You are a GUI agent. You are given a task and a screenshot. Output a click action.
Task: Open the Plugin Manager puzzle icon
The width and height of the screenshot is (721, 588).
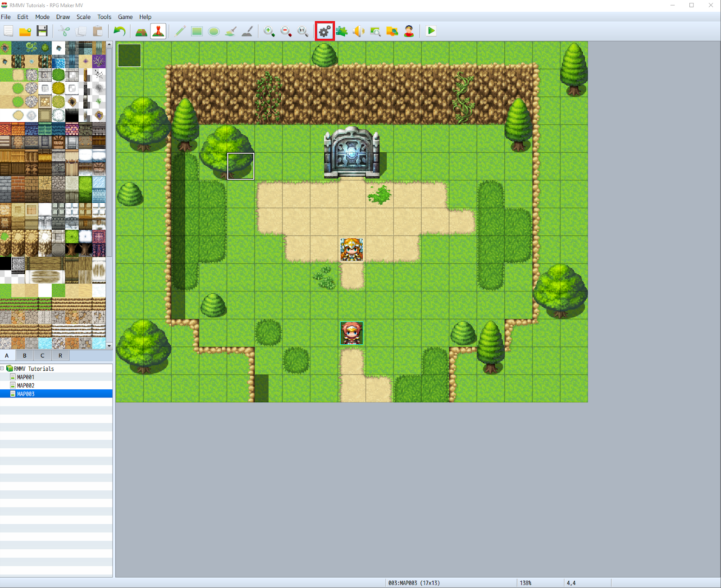[342, 31]
